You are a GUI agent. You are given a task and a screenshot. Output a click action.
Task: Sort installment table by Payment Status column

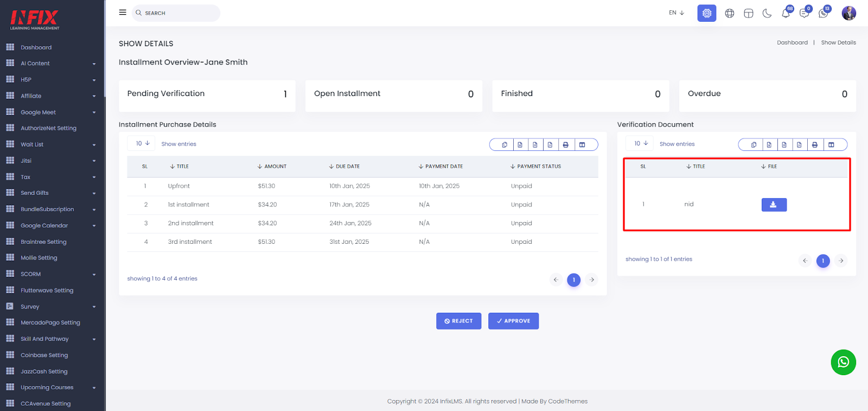536,167
